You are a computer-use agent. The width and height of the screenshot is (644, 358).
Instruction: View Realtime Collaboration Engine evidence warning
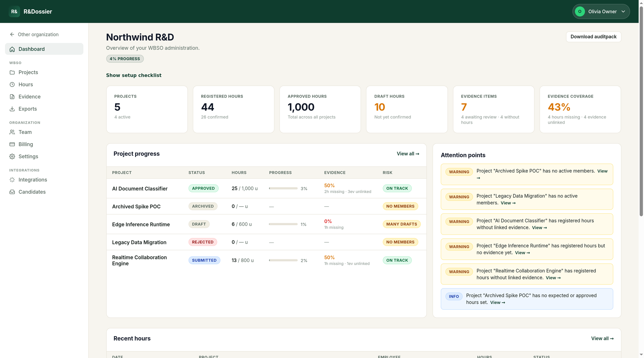(553, 278)
